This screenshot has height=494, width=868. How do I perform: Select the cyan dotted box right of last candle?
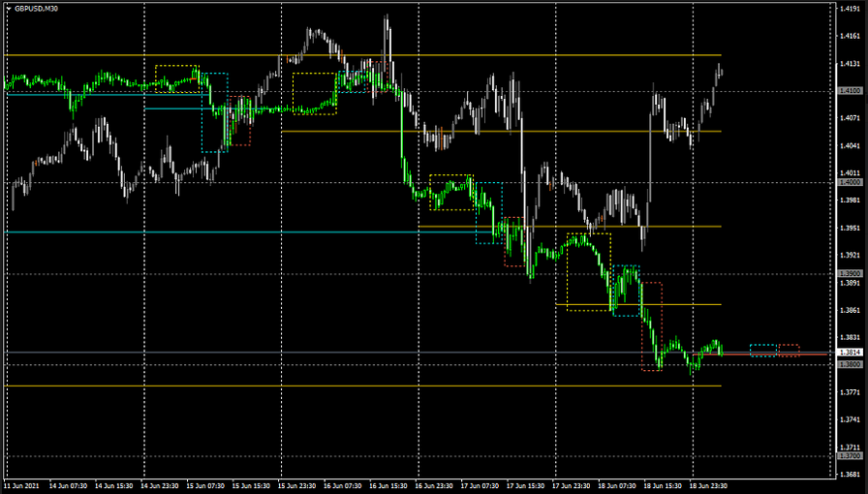point(763,350)
